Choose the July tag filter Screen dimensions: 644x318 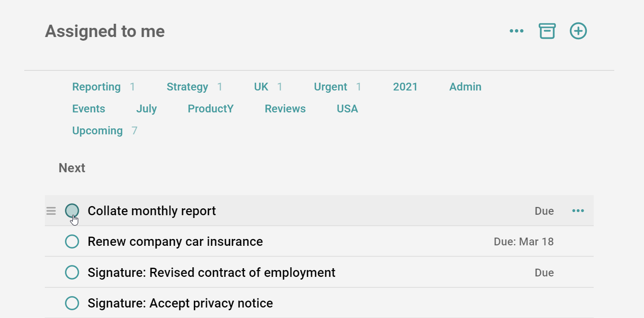[146, 109]
